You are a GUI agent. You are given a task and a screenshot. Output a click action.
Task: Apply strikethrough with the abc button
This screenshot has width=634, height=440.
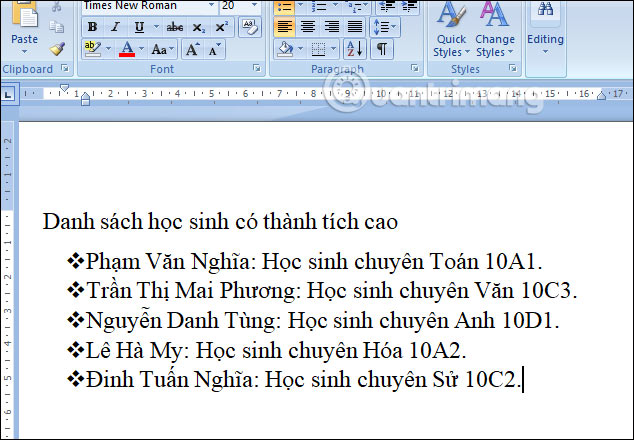tap(175, 28)
